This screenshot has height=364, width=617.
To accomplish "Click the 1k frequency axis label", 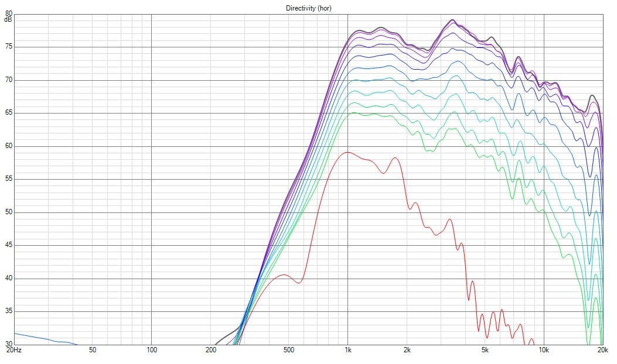I will pos(348,350).
